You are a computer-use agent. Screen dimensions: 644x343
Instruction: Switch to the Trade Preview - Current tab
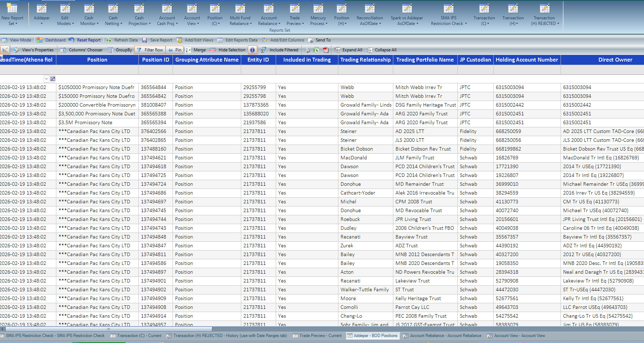click(x=317, y=336)
